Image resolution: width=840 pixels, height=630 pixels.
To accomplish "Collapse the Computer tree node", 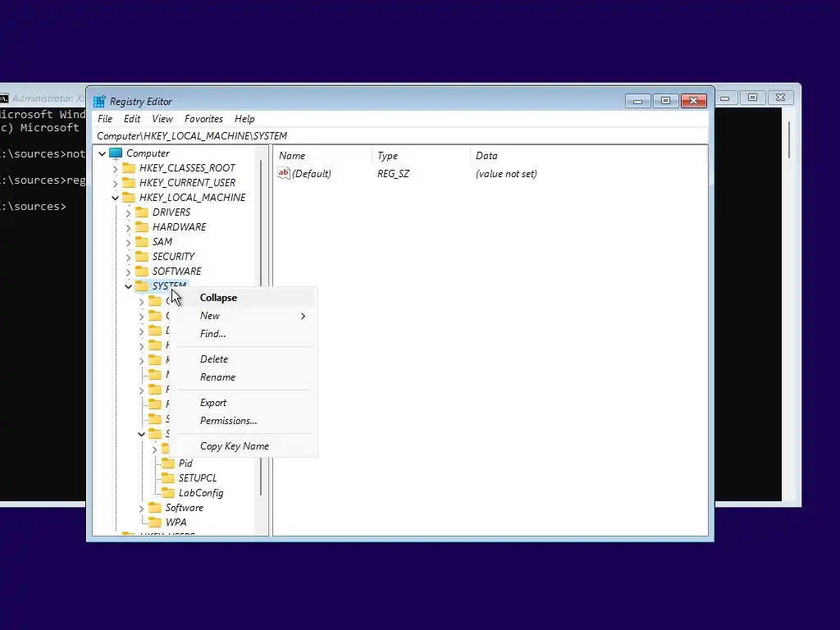I will pos(102,153).
